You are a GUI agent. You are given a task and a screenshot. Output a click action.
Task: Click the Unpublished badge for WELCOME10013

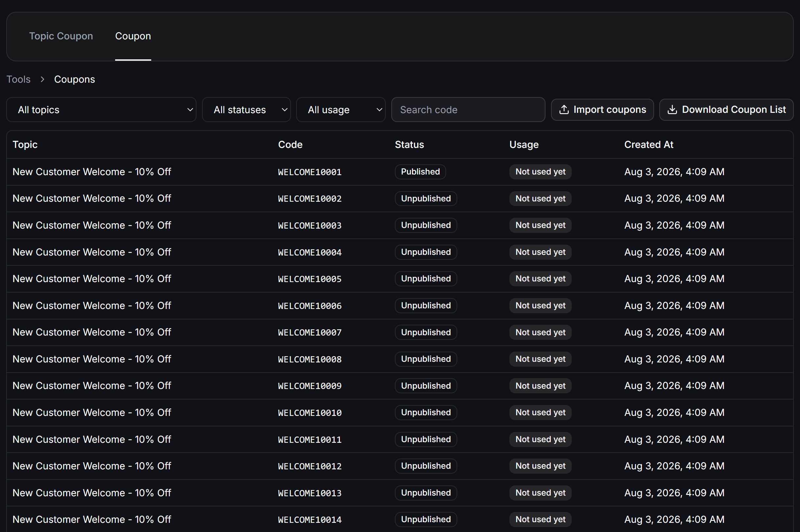pyautogui.click(x=426, y=493)
